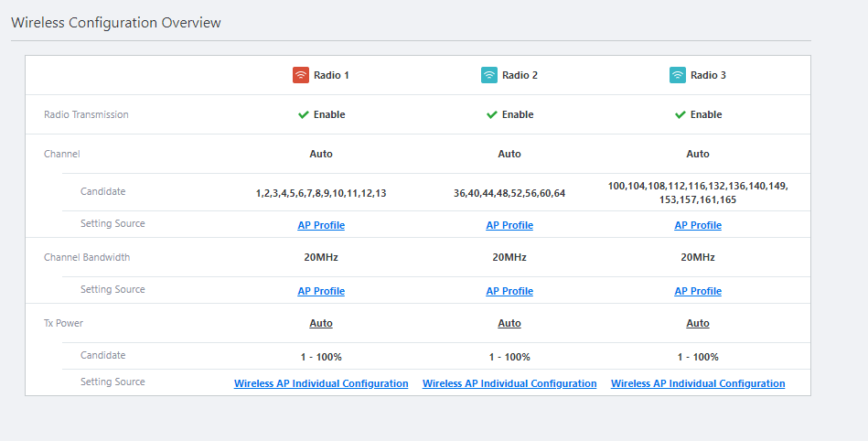Open Radio 2 Channel AP Profile link
This screenshot has height=441, width=868.
pos(509,225)
